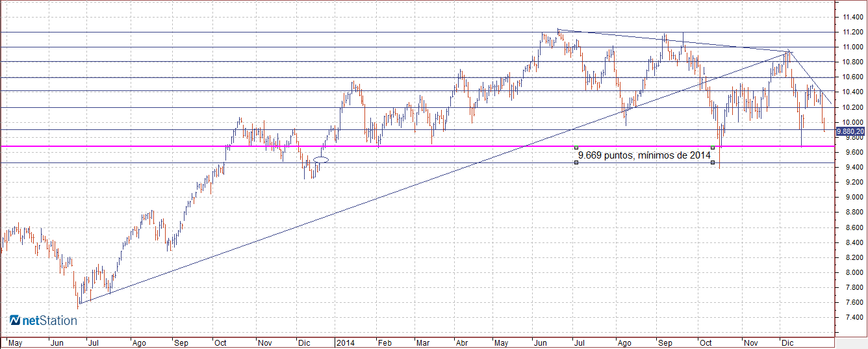Select the '9.669 puntos, mínimos de 2014' annotation

(x=645, y=155)
